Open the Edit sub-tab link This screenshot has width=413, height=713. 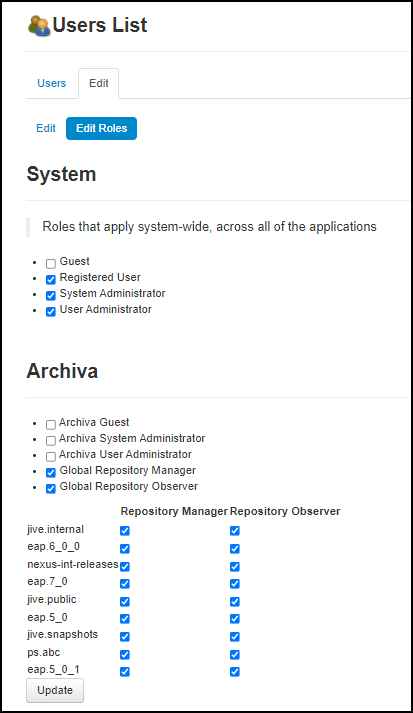pyautogui.click(x=46, y=128)
